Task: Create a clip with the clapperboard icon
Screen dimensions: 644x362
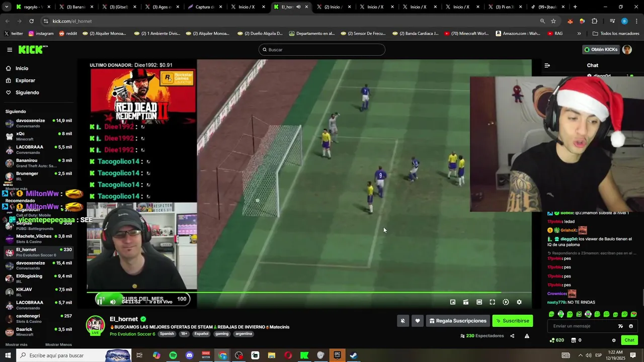Action: coord(466,302)
